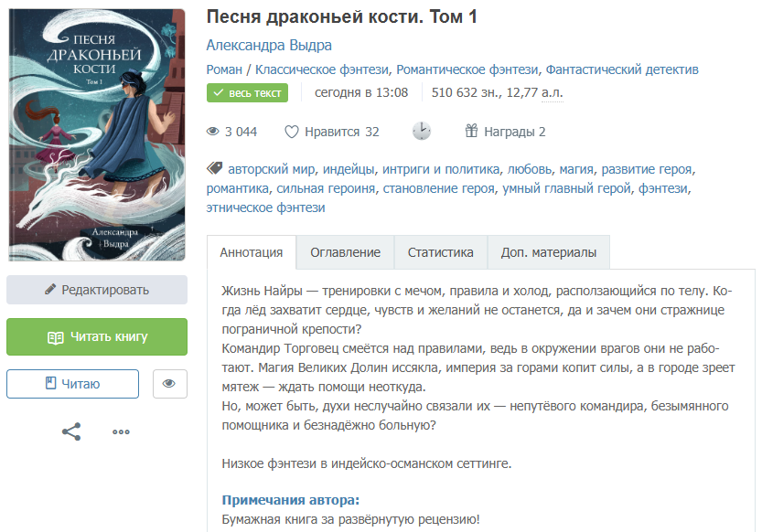
Task: Toggle the Читаю library bookmark button
Action: [72, 384]
